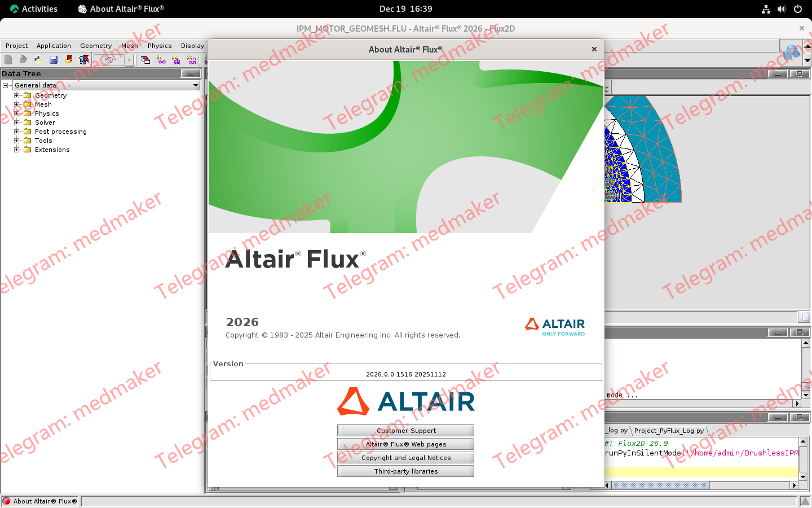This screenshot has height=508, width=812.
Task: Click the Altair logo in the About dialog
Action: point(405,401)
